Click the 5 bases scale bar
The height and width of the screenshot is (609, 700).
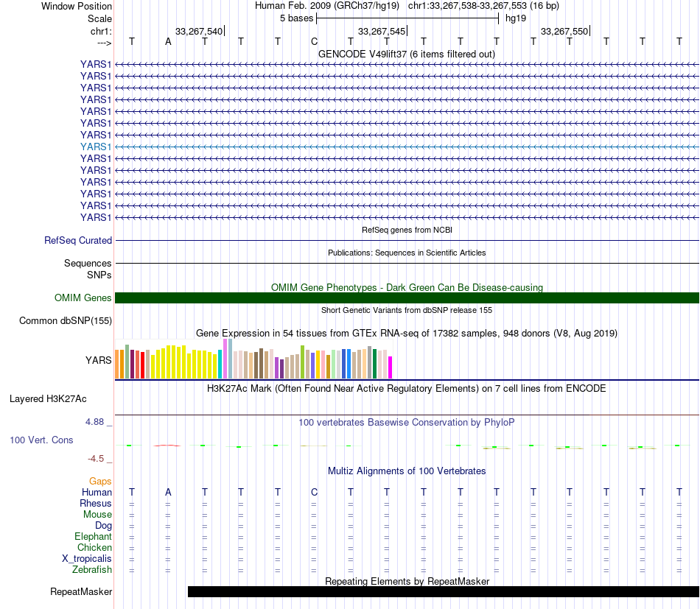coord(407,18)
